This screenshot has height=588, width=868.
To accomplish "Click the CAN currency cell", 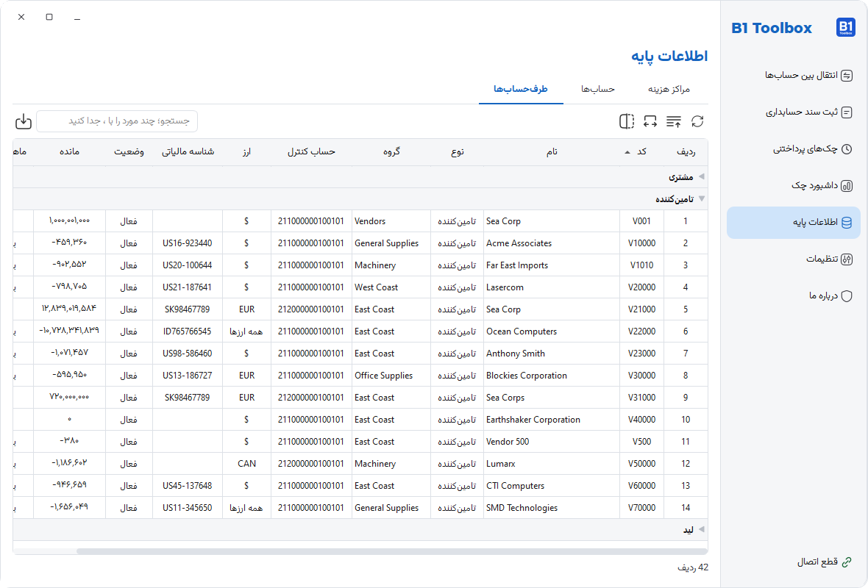I will [247, 464].
